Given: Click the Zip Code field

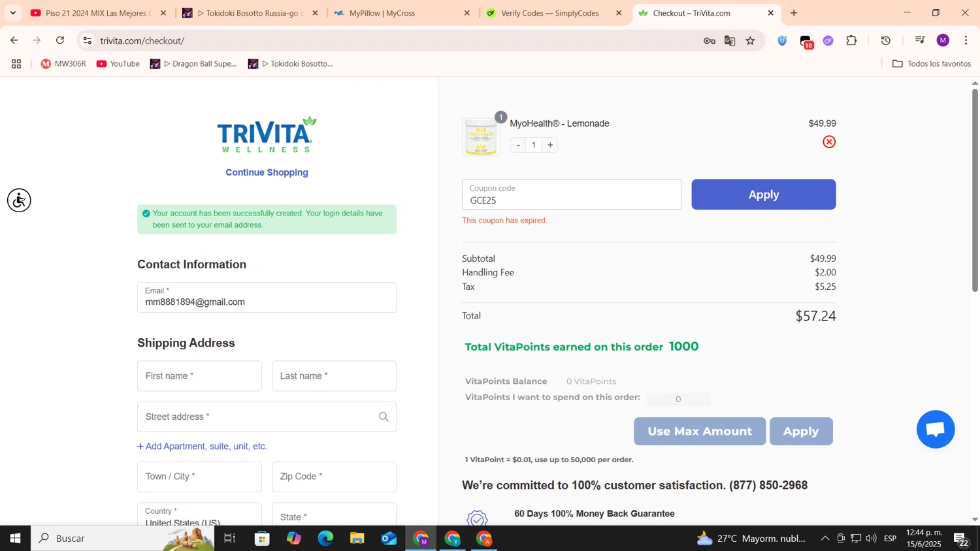Looking at the screenshot, I should click(334, 477).
